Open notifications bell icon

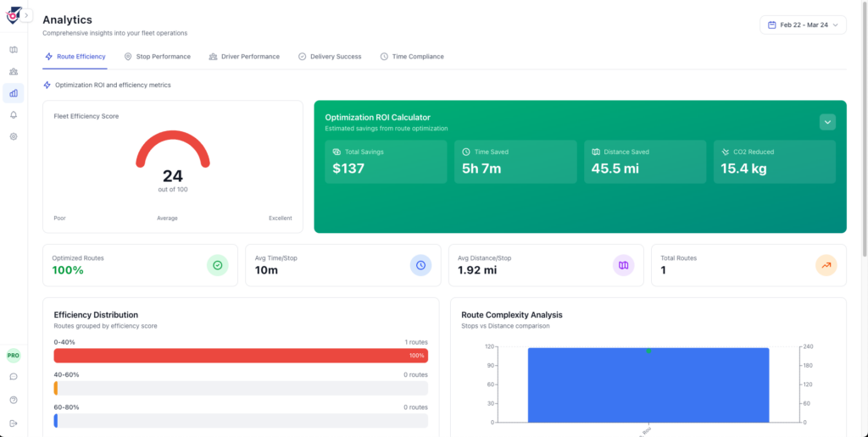(14, 115)
